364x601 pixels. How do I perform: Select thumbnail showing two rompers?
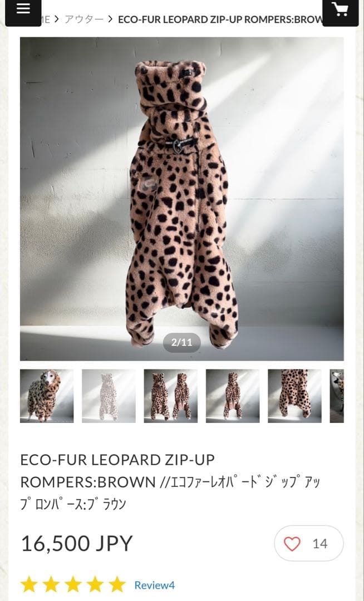pos(171,396)
